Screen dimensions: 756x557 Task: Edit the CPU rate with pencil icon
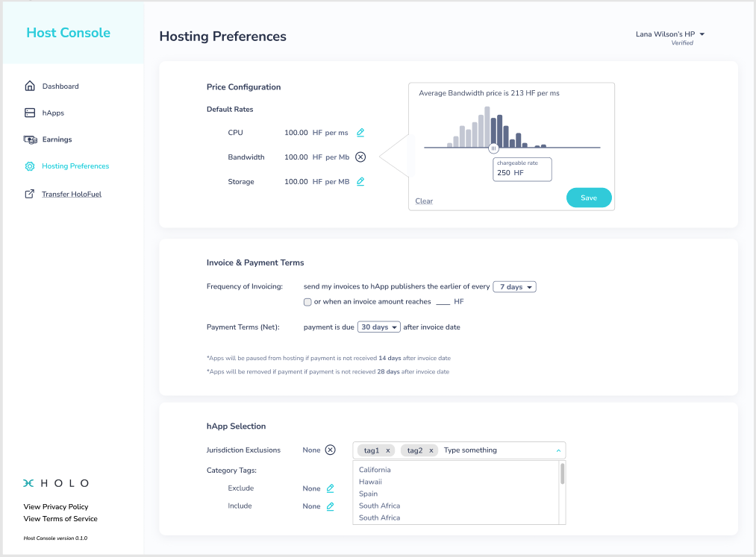tap(360, 133)
